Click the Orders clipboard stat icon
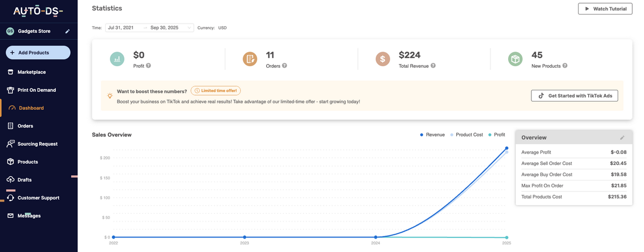The height and width of the screenshot is (252, 644). click(x=250, y=59)
